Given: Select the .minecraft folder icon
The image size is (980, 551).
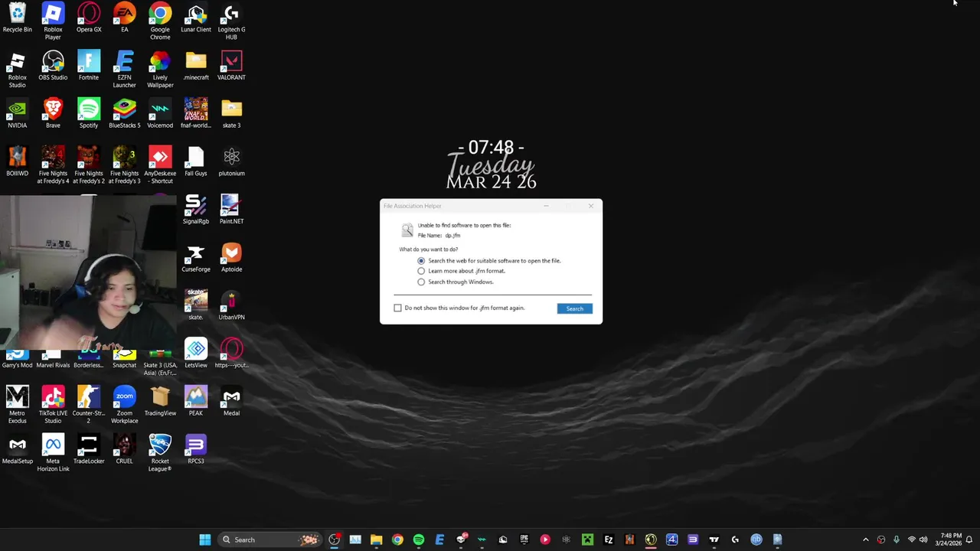Looking at the screenshot, I should pyautogui.click(x=196, y=67).
